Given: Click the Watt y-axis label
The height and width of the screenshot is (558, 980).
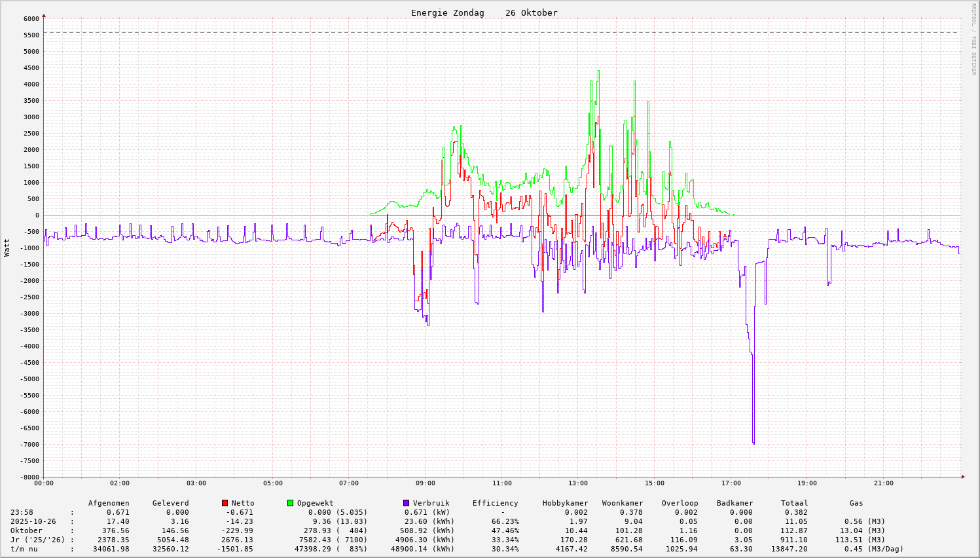Looking at the screenshot, I should coord(7,247).
